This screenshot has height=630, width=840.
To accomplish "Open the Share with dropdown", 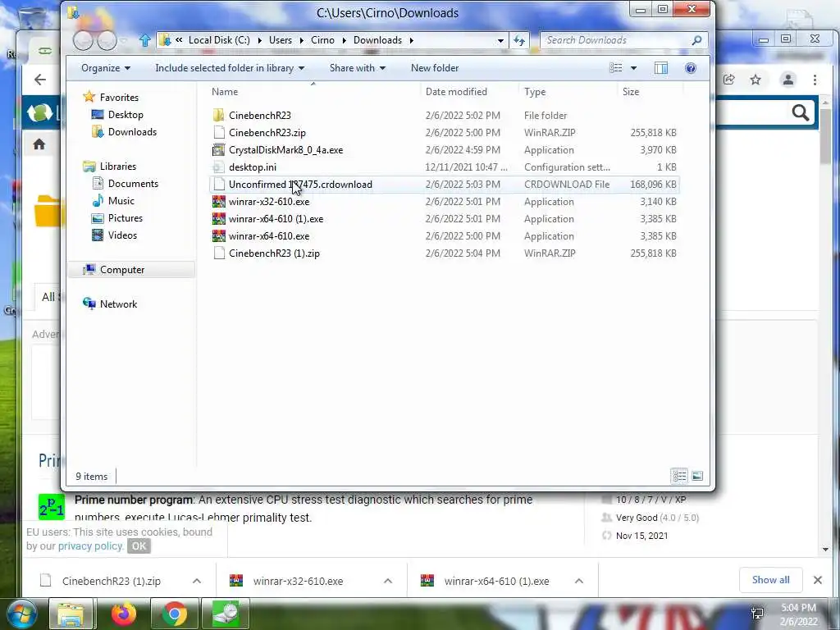I will click(x=358, y=68).
